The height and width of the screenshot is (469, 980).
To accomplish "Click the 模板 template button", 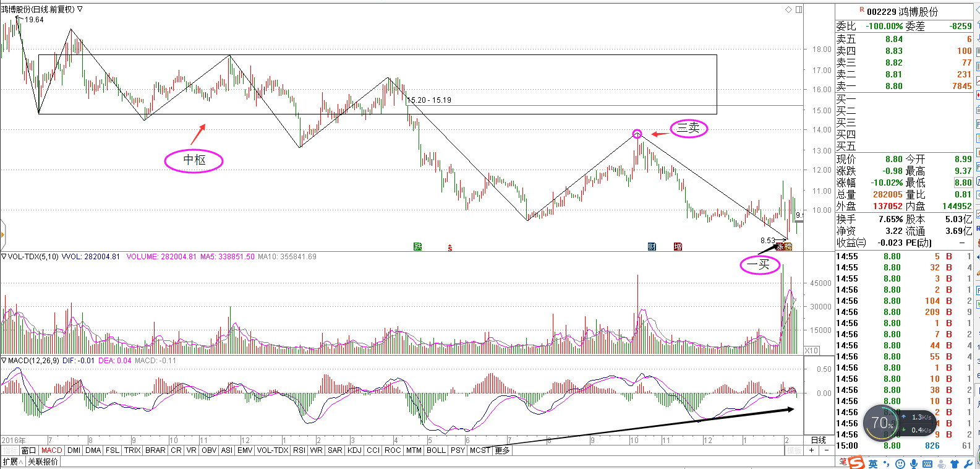I will point(795,450).
